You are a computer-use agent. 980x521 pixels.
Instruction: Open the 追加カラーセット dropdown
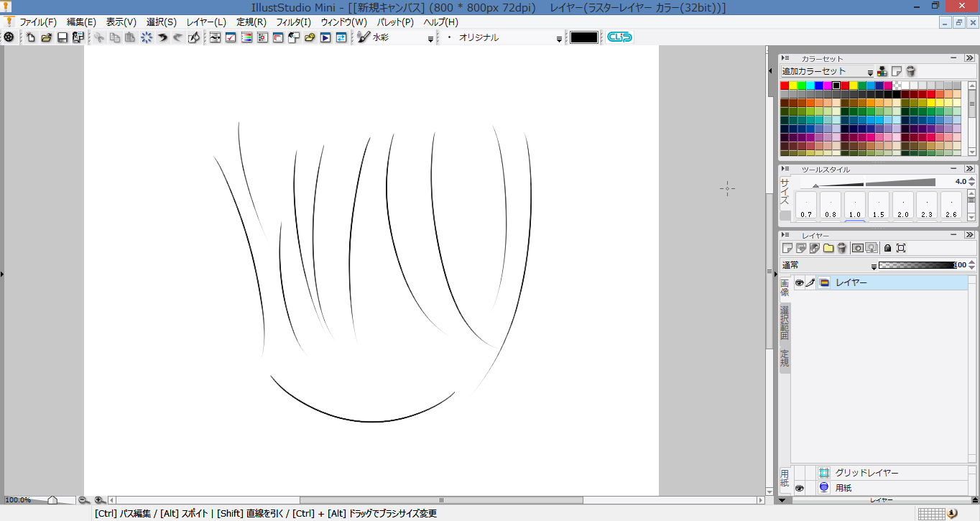(x=870, y=72)
